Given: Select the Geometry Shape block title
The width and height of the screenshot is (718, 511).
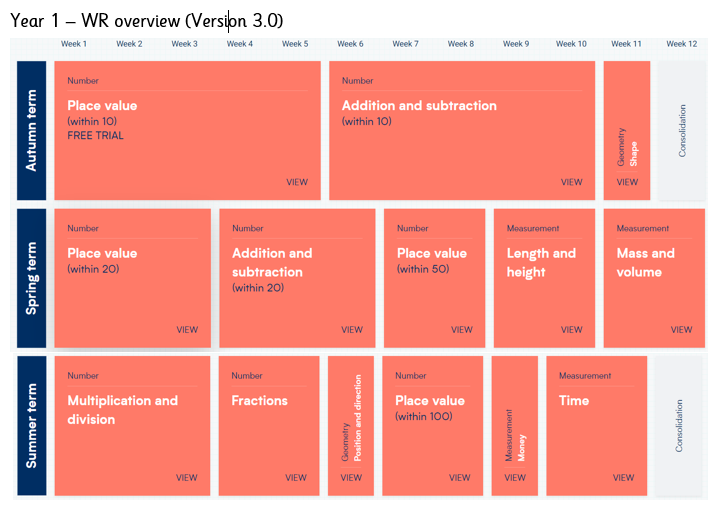Looking at the screenshot, I should (x=633, y=154).
